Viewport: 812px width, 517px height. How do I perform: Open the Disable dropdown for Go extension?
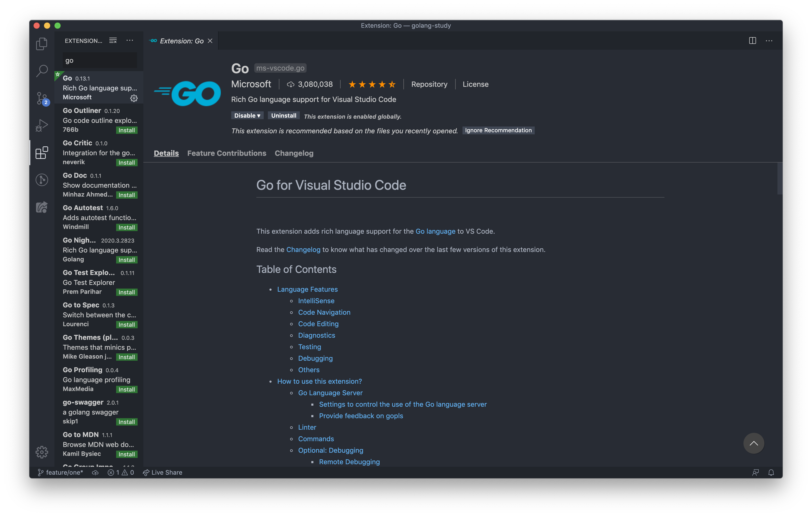247,116
